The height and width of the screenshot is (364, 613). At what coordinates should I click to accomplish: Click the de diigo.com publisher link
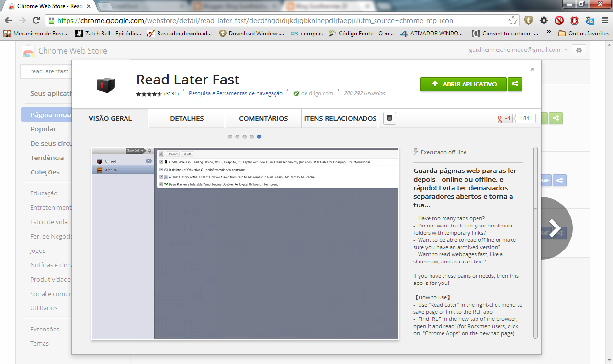coord(317,93)
